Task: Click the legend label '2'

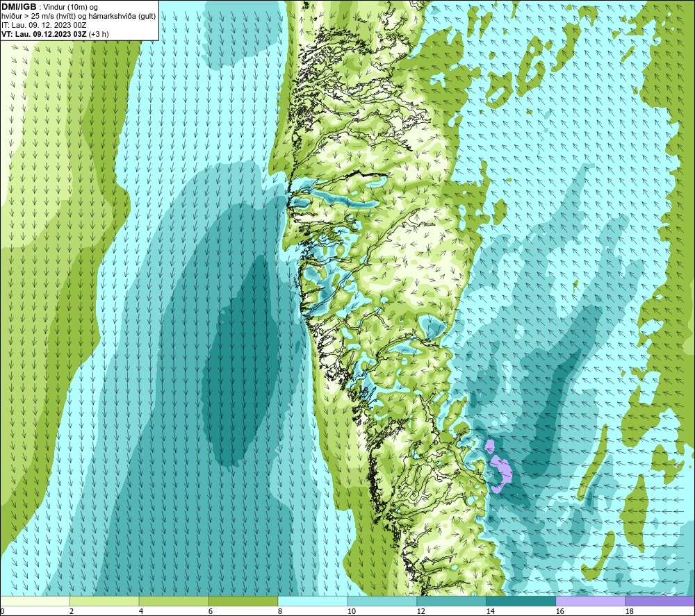Action: click(x=72, y=612)
